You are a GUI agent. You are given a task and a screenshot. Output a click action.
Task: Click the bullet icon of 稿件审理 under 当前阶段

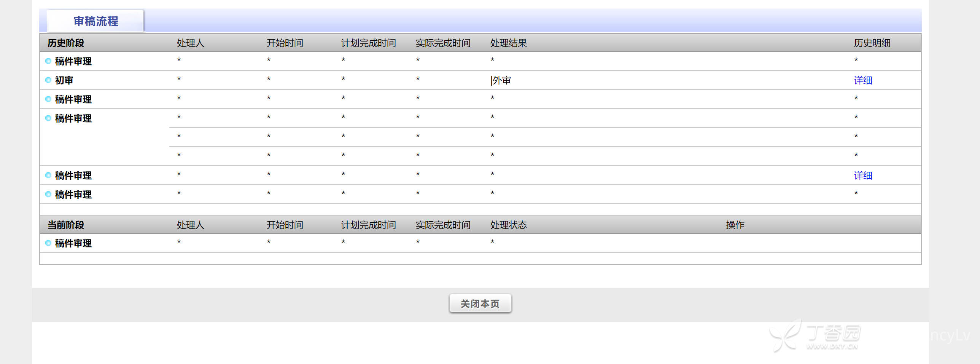48,243
